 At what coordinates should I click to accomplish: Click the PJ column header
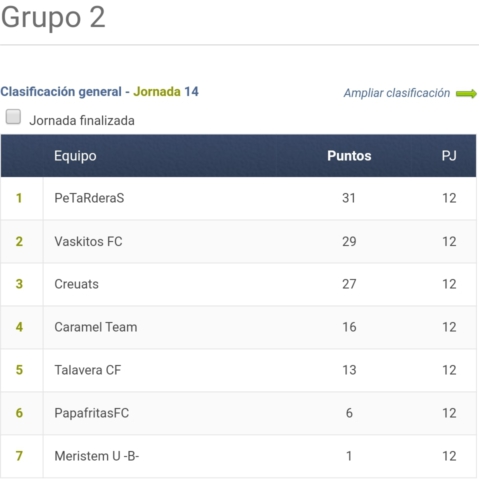449,156
